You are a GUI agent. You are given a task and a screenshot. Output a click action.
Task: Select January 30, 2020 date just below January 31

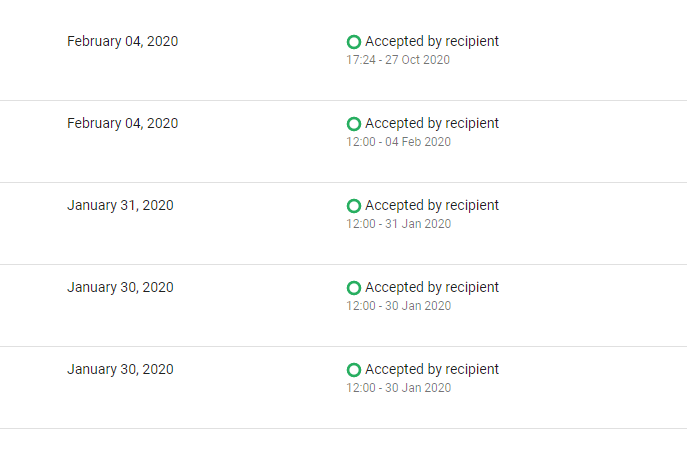tap(120, 287)
